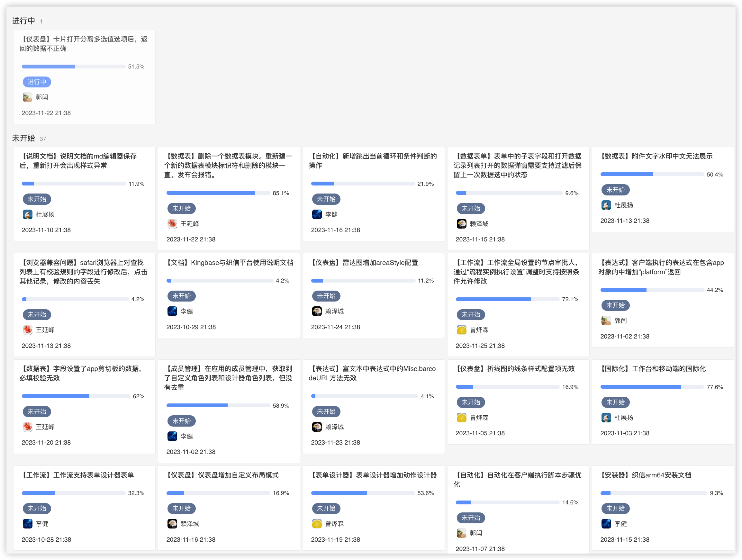Click the 未开始 tag on the 附件文字水印 card
This screenshot has width=742, height=560.
615,190
